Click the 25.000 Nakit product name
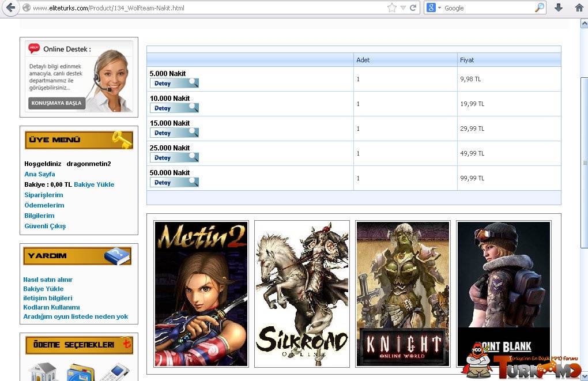 coord(169,148)
